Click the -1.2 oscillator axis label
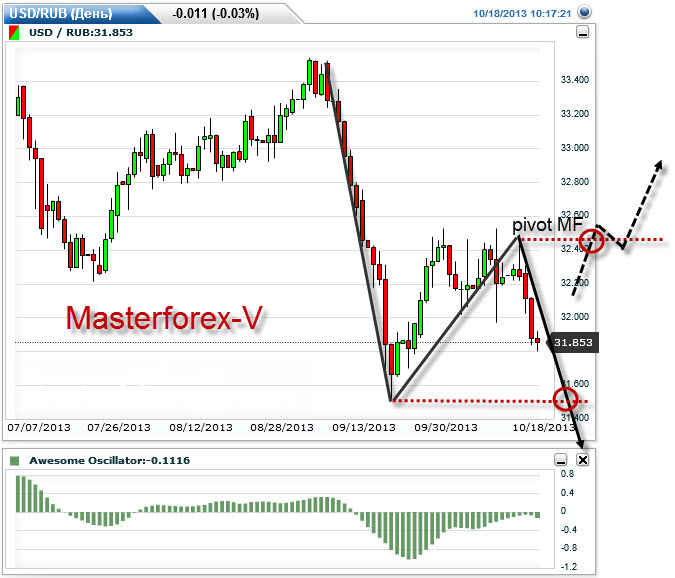Viewport: 675px width, 578px height. [x=568, y=566]
